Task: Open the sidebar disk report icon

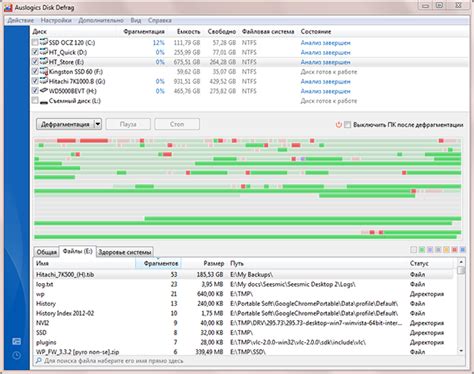Action: point(16,341)
